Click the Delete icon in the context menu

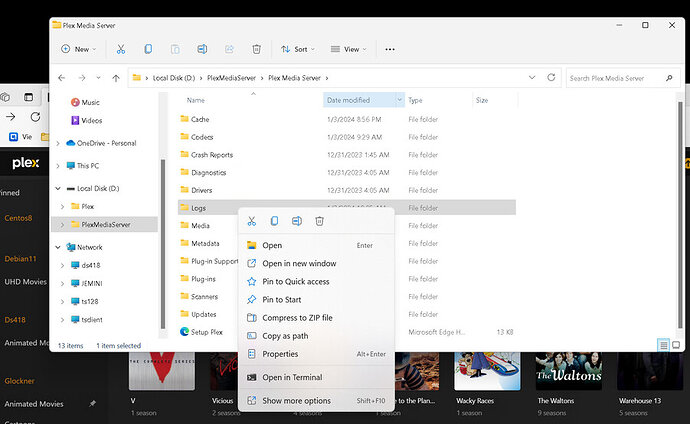(x=319, y=221)
